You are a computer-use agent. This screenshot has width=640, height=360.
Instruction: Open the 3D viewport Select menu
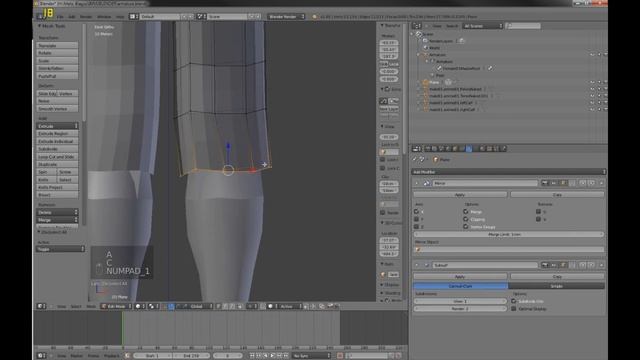pos(76,306)
